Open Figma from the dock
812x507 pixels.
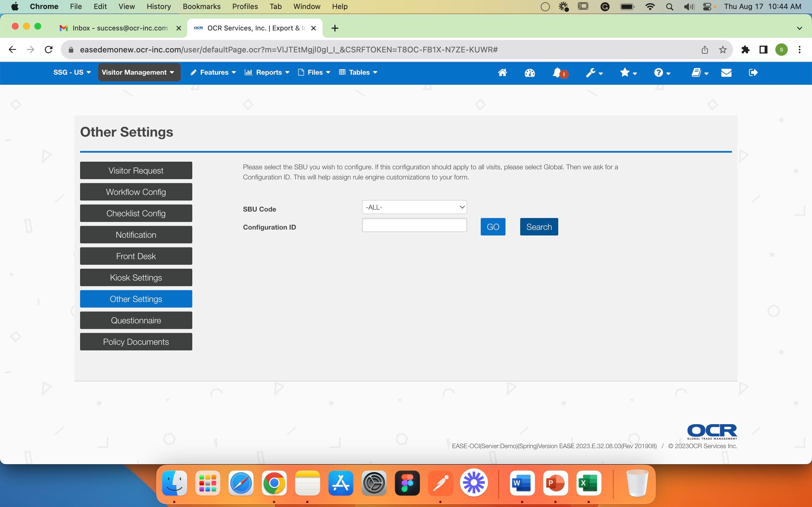(x=407, y=483)
